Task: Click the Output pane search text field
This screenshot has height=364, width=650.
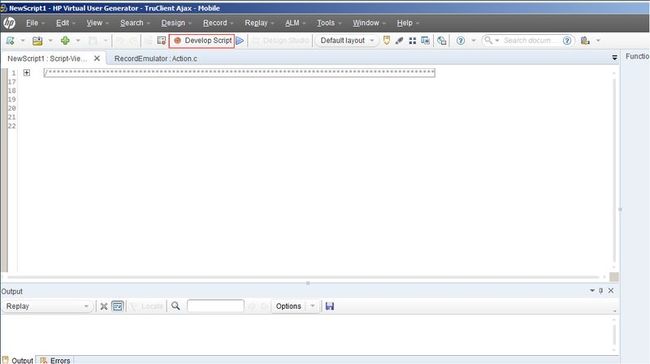Action: click(216, 306)
